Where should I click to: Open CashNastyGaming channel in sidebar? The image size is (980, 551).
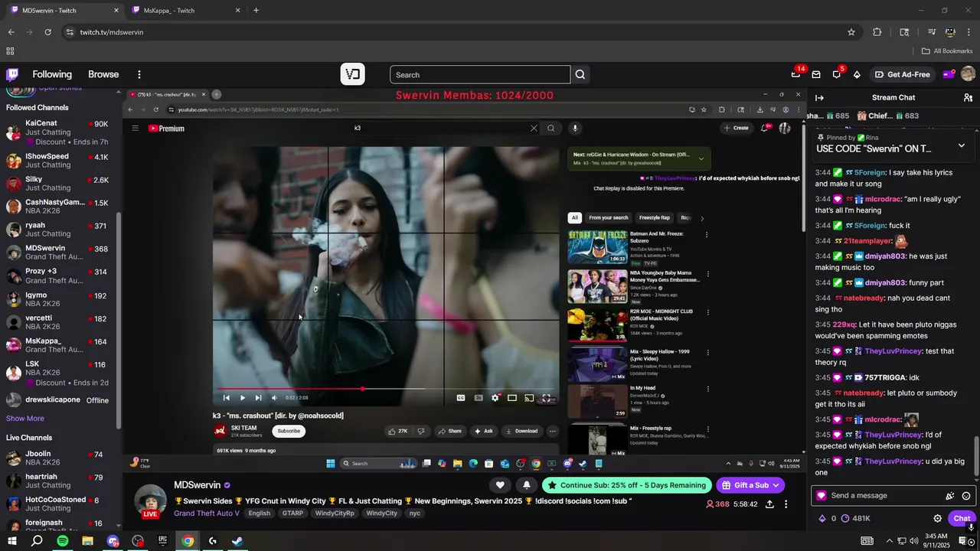[x=60, y=207]
